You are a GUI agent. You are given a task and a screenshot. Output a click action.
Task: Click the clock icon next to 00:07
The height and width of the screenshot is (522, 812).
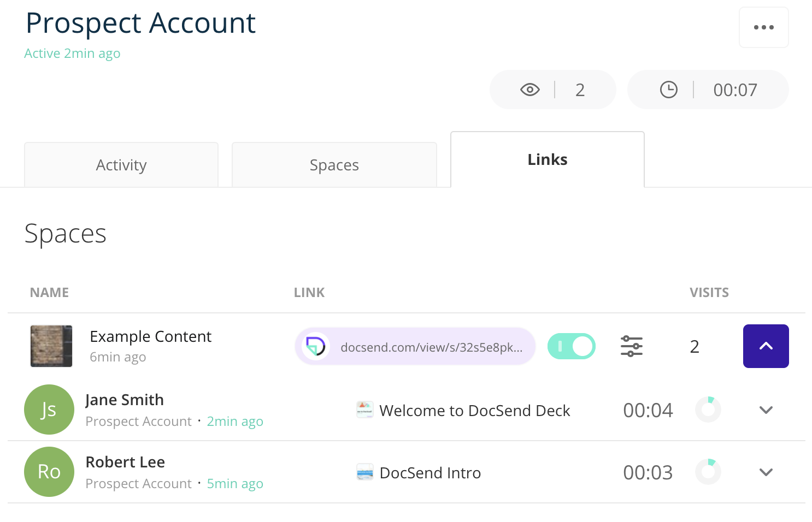pos(669,90)
